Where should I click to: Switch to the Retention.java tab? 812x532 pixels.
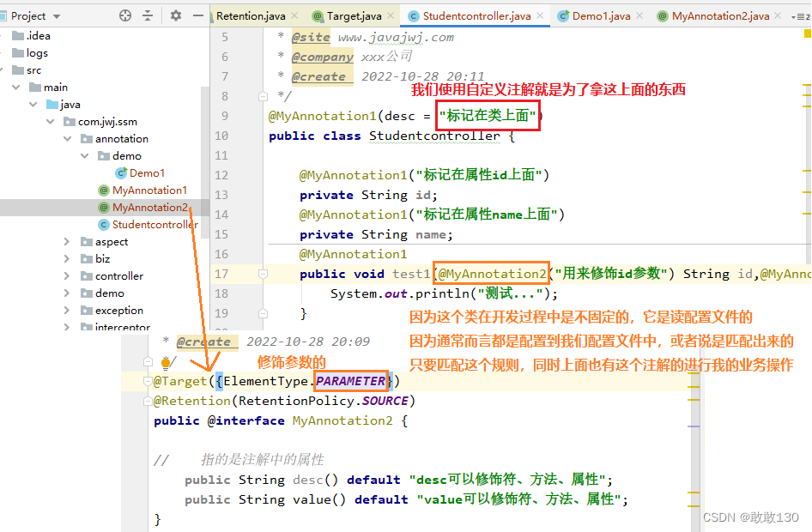(249, 15)
